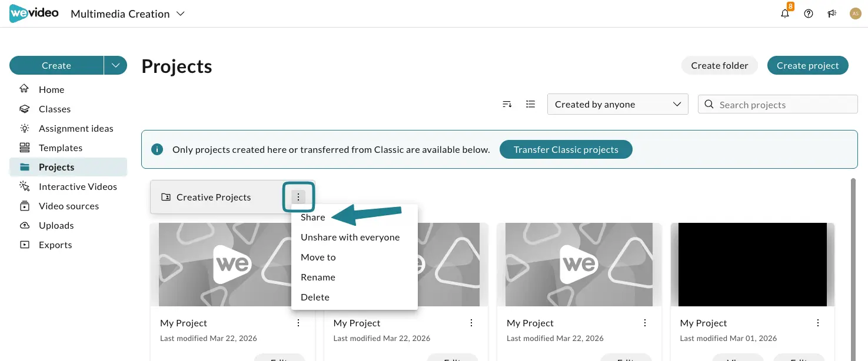Click the search magnifier icon
Image resolution: width=868 pixels, height=361 pixels.
pos(709,105)
